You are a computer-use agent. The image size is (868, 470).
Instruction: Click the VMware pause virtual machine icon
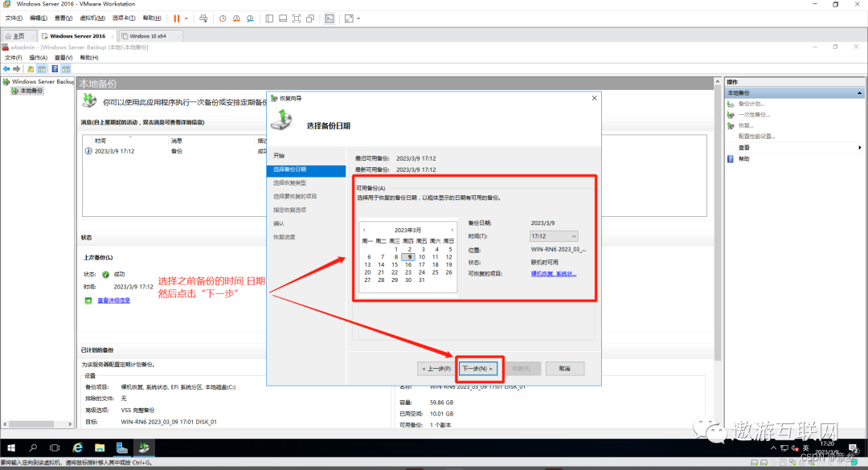point(177,18)
